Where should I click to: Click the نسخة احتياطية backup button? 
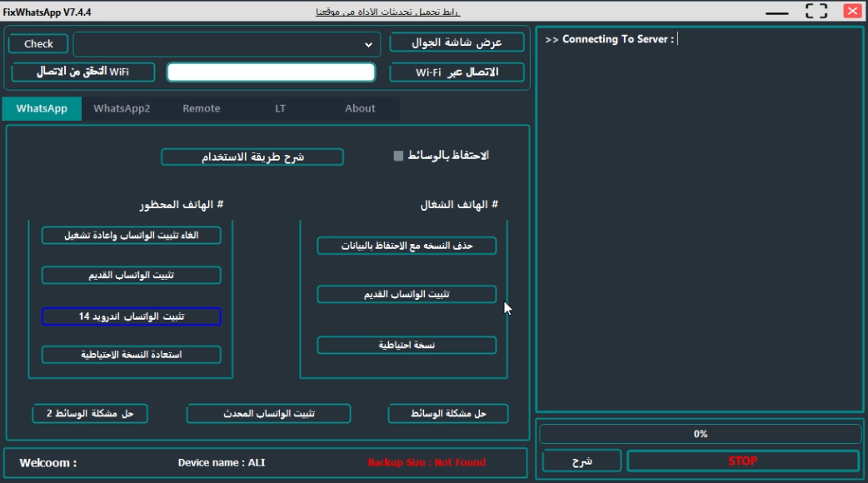(407, 345)
